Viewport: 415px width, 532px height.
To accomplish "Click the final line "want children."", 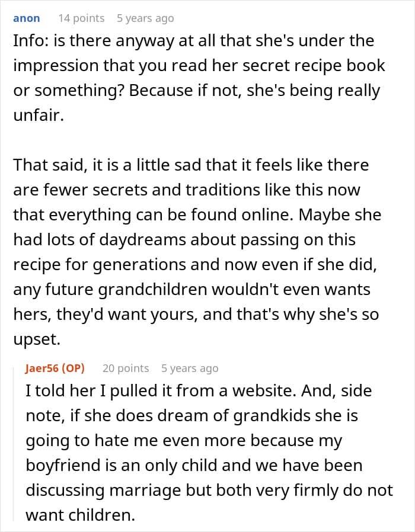I will [x=80, y=515].
